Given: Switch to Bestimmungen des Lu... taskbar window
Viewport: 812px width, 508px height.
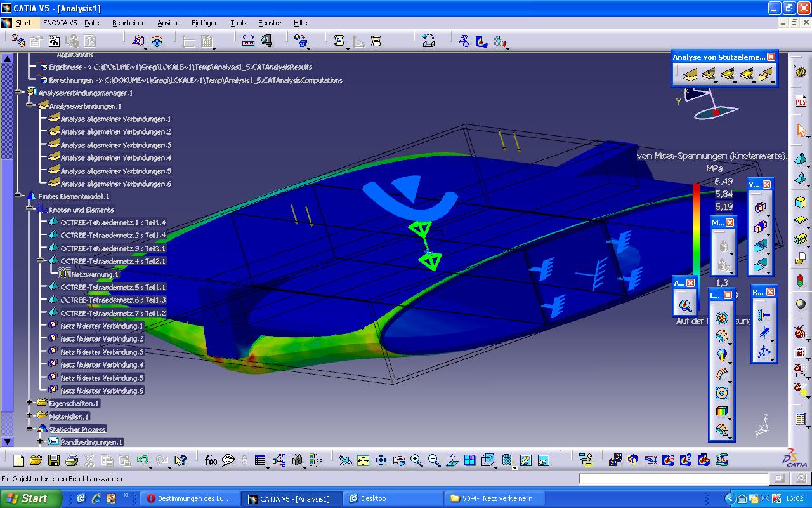Looking at the screenshot, I should (190, 498).
